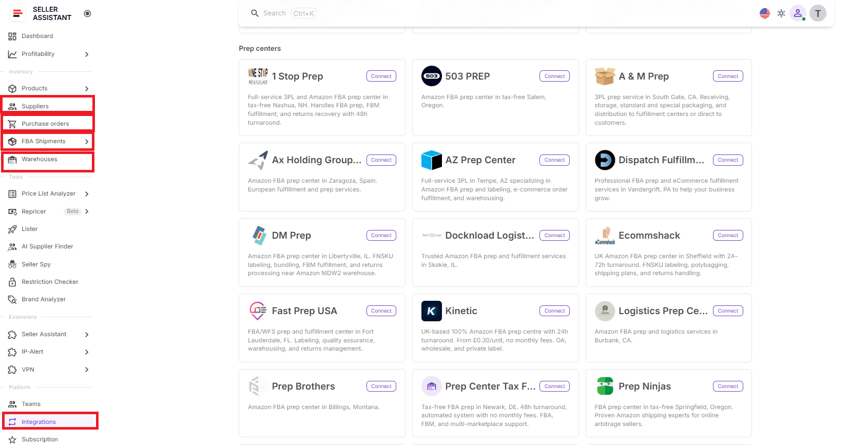Open the US flag marketplace selector
868x445 pixels.
pos(765,13)
